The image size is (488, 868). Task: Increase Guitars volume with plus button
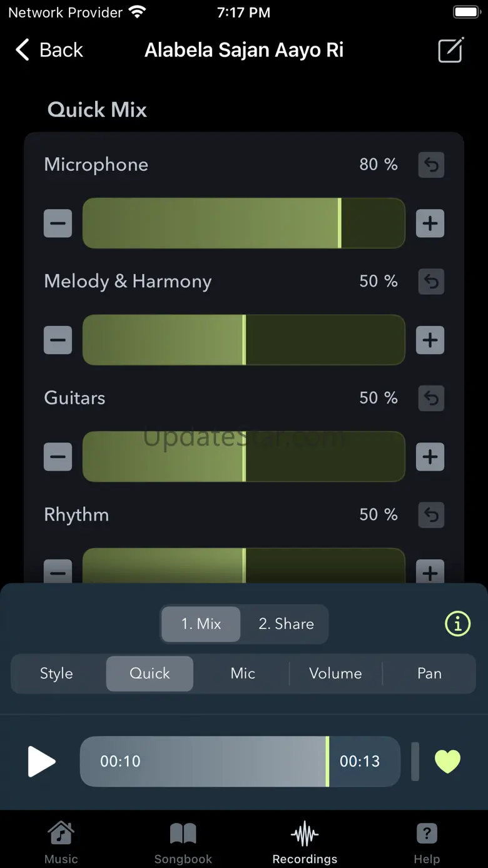[x=430, y=457]
